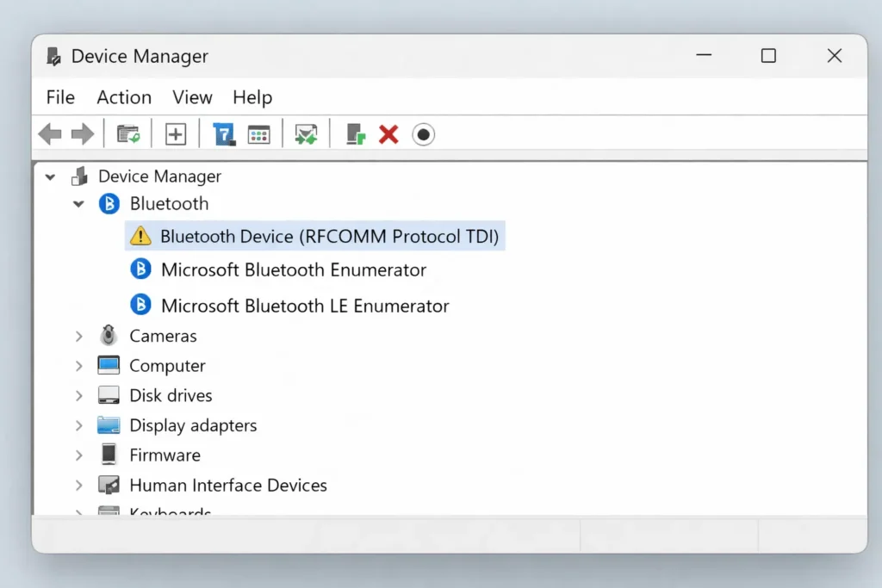Open the Action menu

[123, 97]
